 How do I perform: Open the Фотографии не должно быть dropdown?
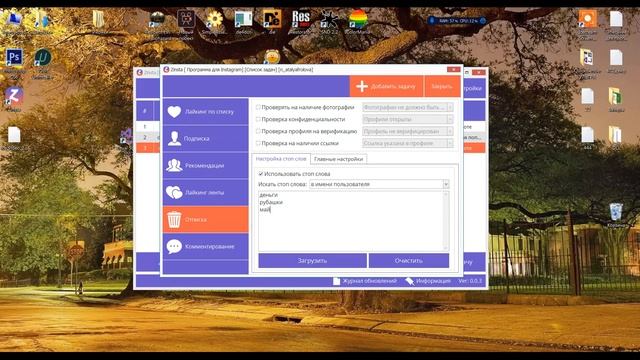pyautogui.click(x=408, y=107)
